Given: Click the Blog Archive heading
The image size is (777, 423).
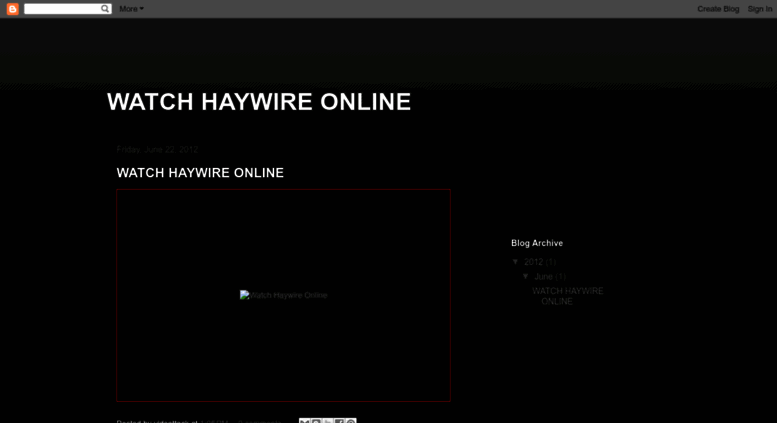Looking at the screenshot, I should (537, 243).
